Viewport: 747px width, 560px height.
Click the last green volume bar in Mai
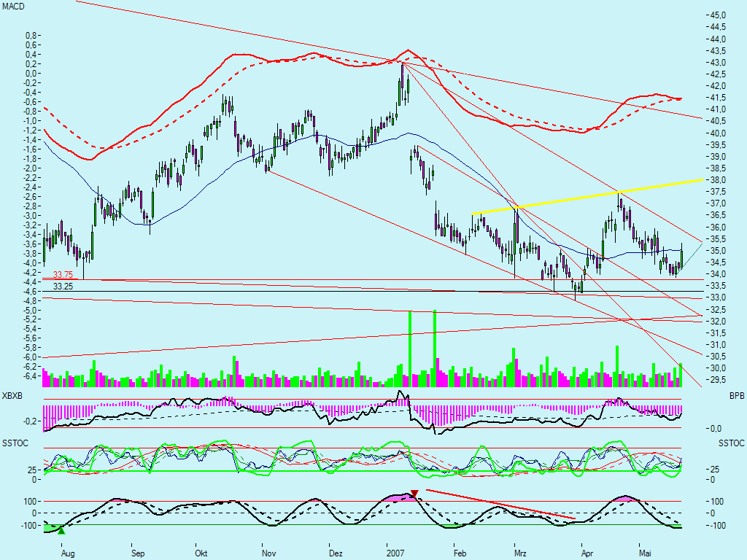pos(681,375)
